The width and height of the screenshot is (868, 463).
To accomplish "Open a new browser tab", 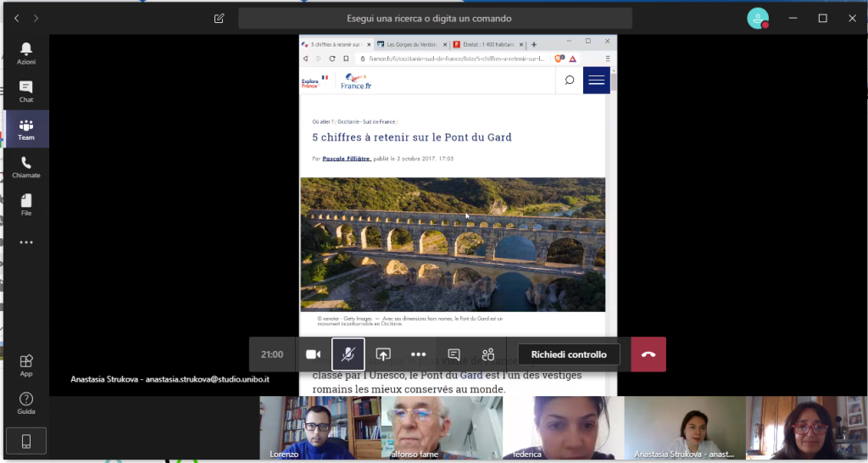I will click(534, 44).
